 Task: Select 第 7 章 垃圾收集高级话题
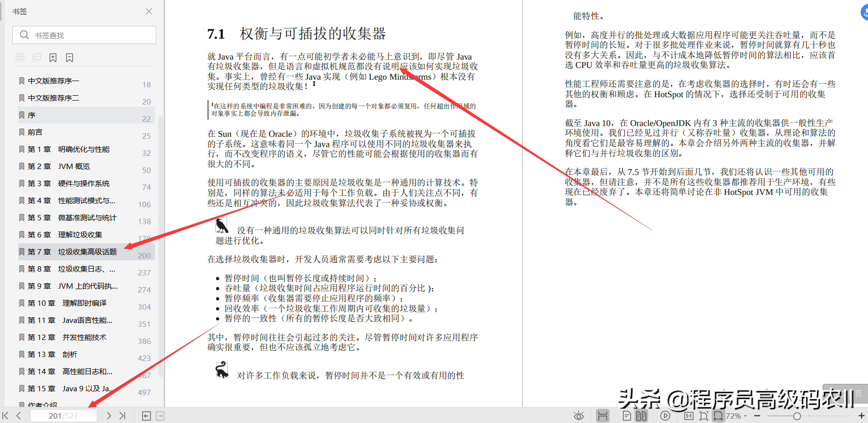[86, 252]
